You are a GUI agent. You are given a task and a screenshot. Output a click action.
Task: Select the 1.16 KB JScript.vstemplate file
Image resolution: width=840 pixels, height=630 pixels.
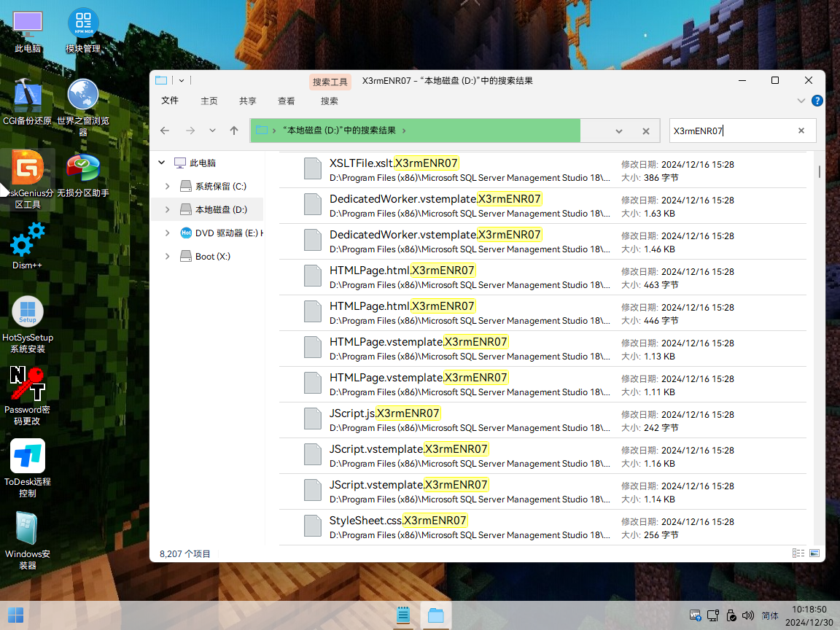click(542, 456)
